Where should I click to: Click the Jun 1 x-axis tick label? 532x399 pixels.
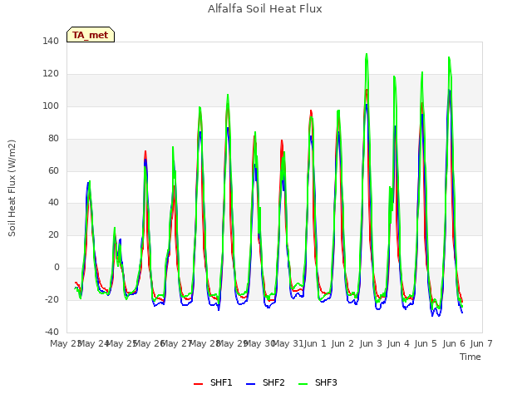tap(315, 343)
